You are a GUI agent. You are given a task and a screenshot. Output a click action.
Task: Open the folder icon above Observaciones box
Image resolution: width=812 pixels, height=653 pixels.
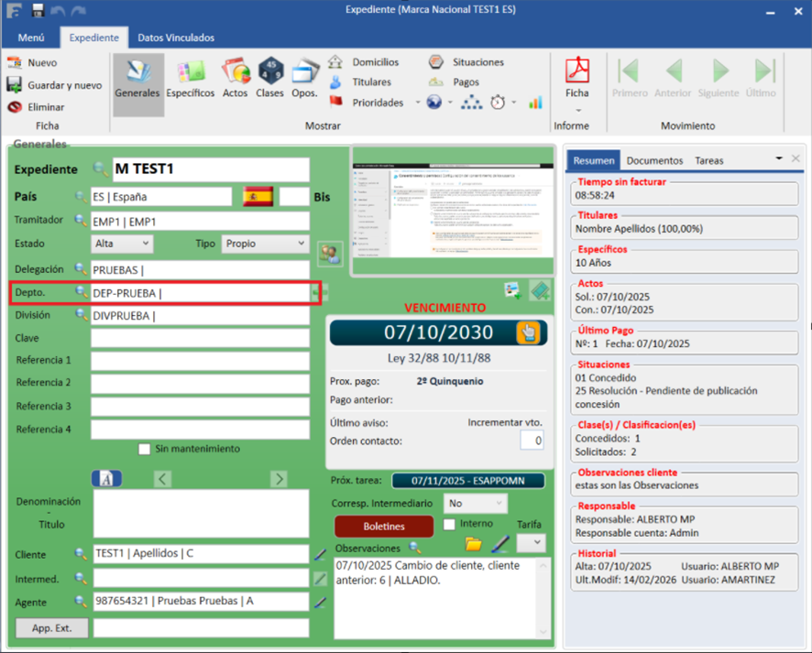coord(473,545)
